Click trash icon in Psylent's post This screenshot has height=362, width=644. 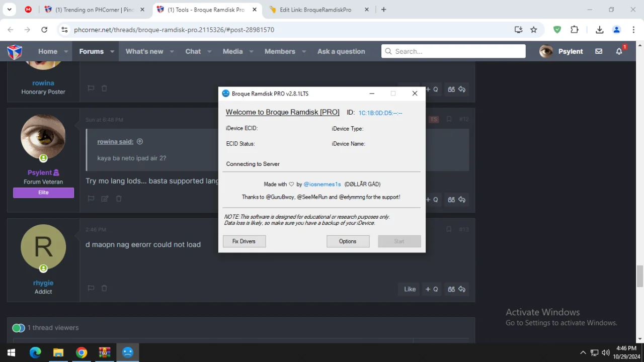119,199
